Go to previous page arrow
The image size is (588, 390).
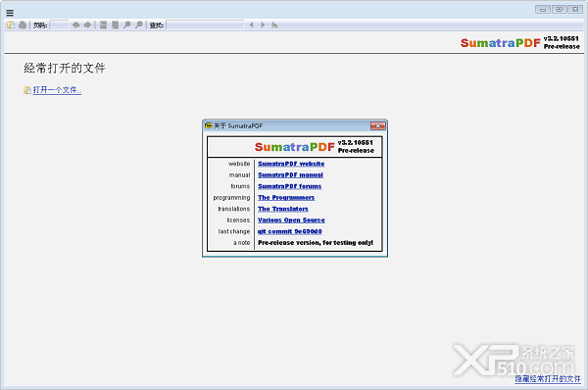point(75,25)
